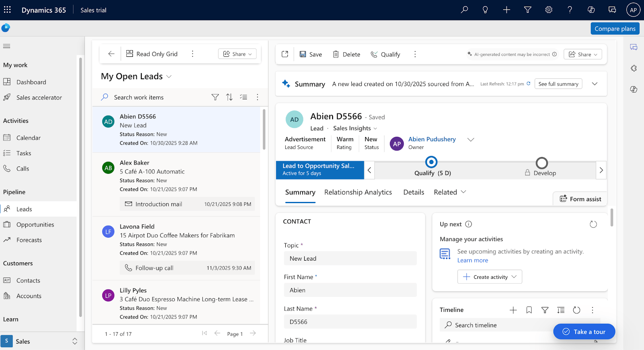
Task: Expand the header fields chevron by Owner
Action: (471, 140)
